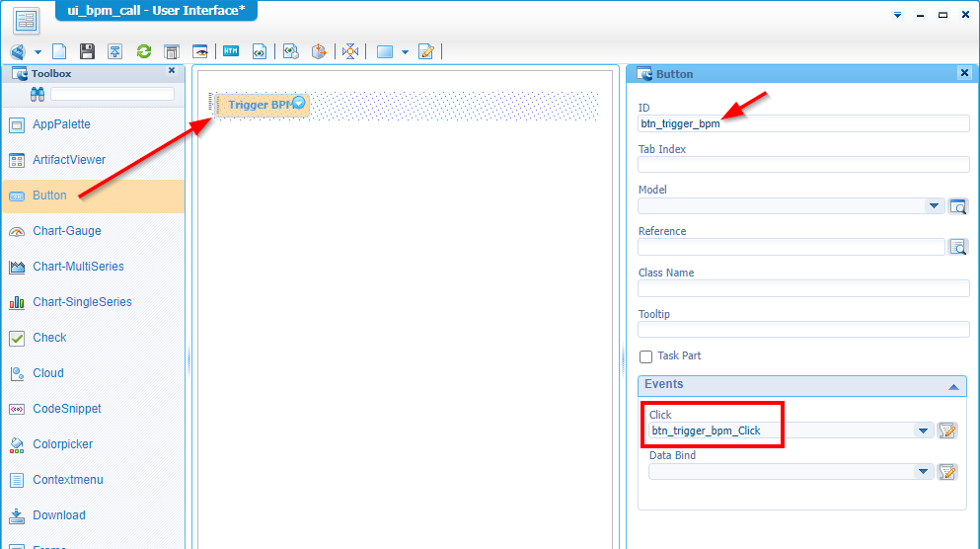Click the Save floppy disk icon
This screenshot has height=549, width=980.
(x=87, y=51)
